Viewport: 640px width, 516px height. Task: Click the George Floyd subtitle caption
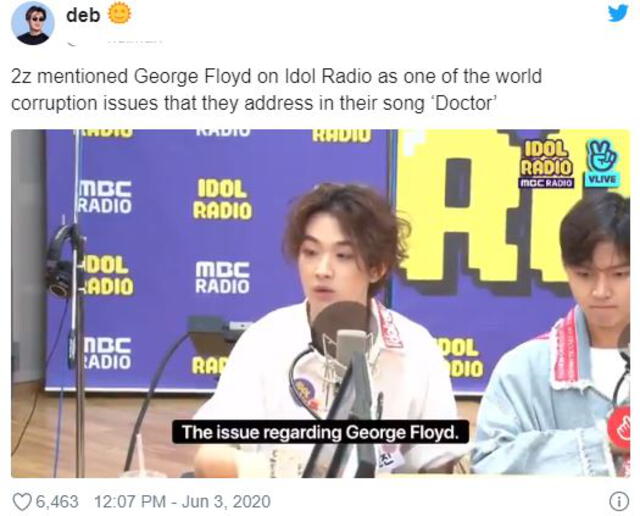tap(320, 432)
